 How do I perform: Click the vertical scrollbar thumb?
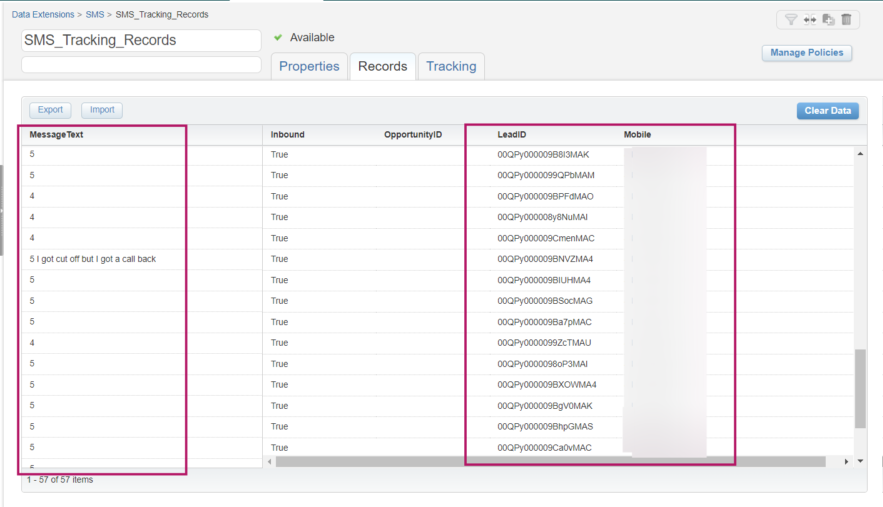pos(860,389)
